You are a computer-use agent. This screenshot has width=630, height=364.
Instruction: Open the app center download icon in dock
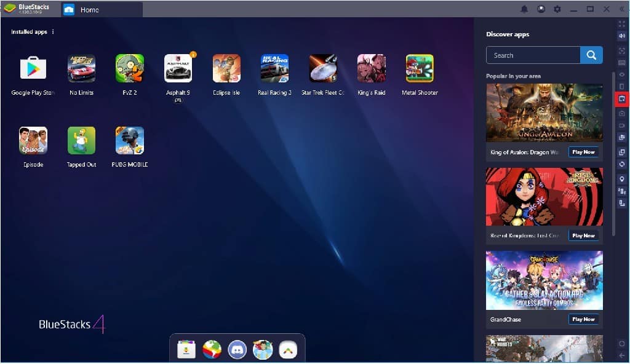[186, 349]
